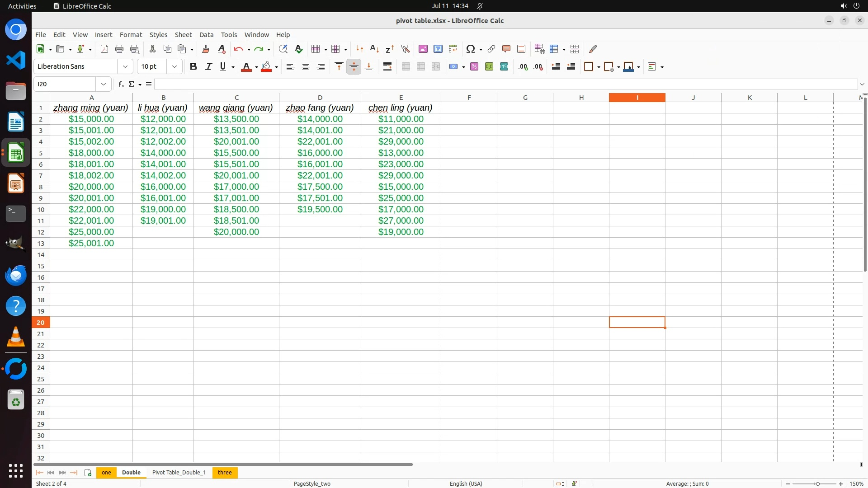Insert a chart using toolbar icon
868x488 pixels.
click(438, 49)
